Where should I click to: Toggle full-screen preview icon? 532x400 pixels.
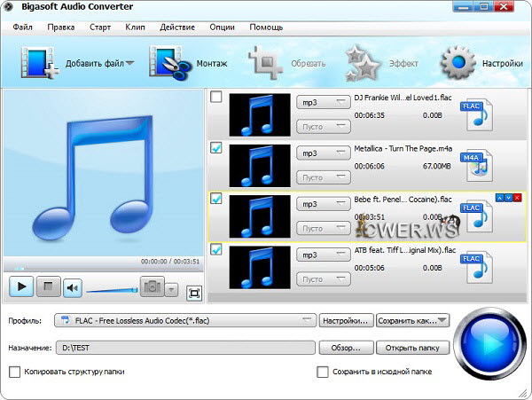[x=194, y=292]
